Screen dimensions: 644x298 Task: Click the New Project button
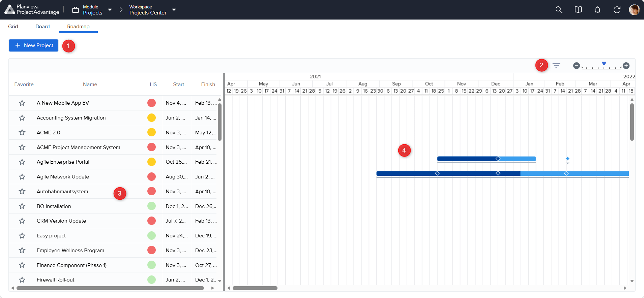point(34,45)
